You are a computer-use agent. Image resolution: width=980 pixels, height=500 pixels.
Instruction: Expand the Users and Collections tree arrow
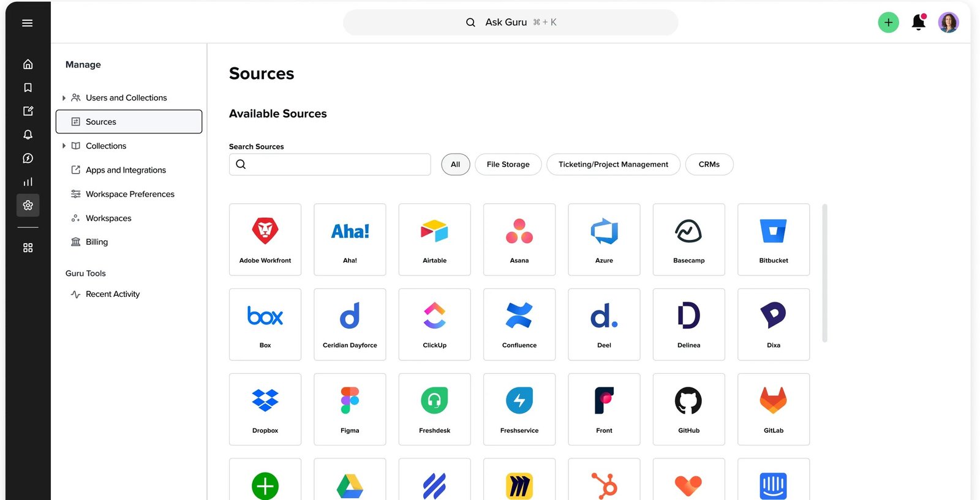pyautogui.click(x=64, y=98)
